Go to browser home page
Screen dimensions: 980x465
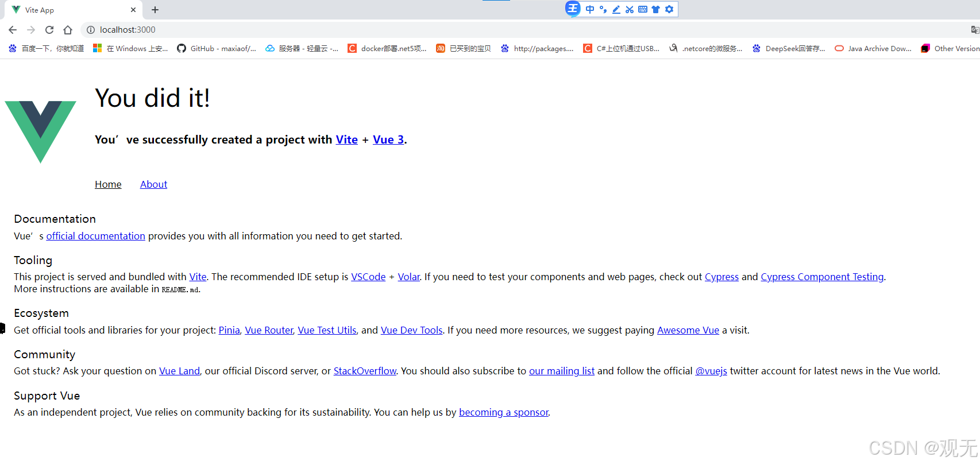68,30
